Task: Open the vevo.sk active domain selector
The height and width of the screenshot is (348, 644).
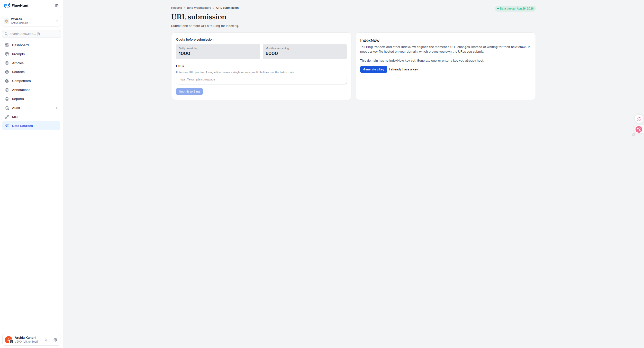Action: click(31, 21)
